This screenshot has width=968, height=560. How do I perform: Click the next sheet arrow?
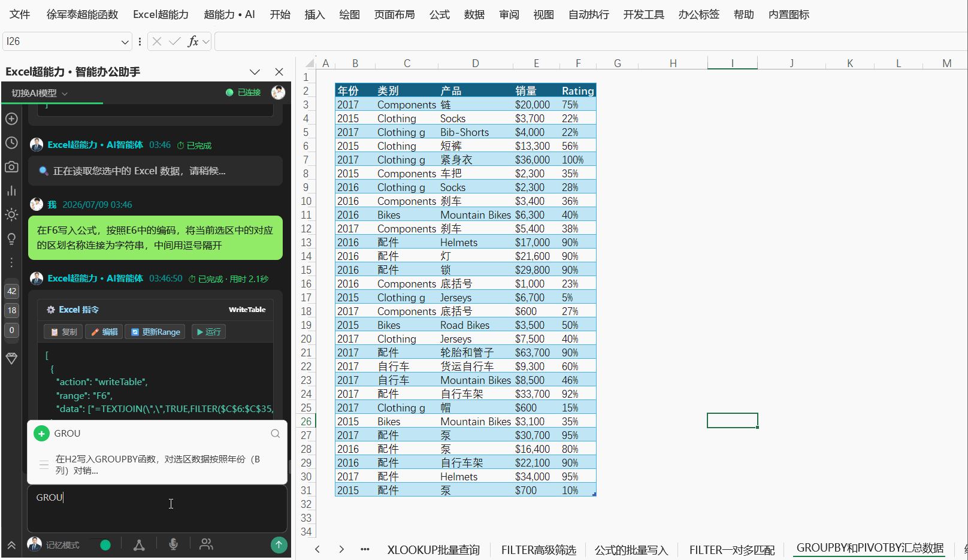point(341,549)
